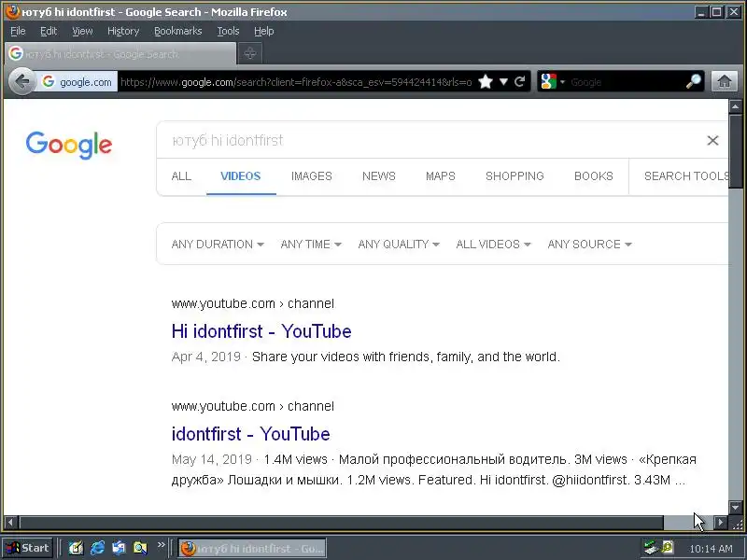Reload the page with the refresh icon
This screenshot has width=747, height=560.
(520, 82)
